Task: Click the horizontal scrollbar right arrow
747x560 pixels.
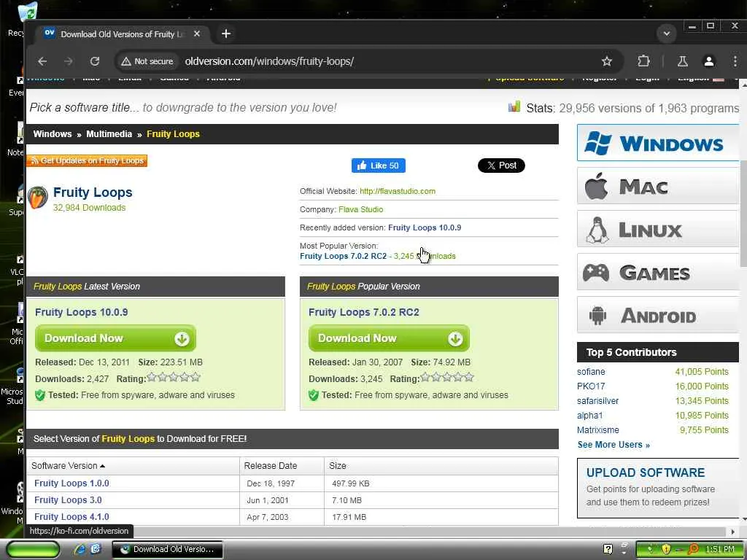Action: click(733, 532)
